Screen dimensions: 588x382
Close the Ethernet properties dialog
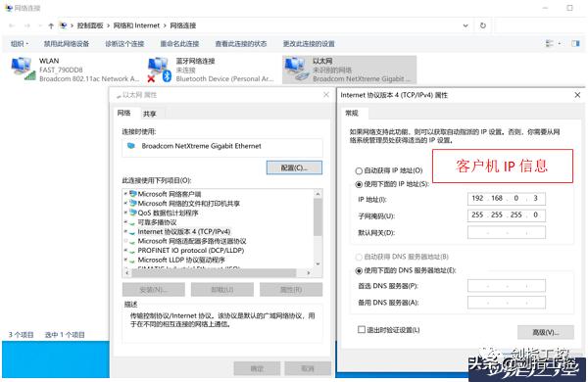pos(326,95)
